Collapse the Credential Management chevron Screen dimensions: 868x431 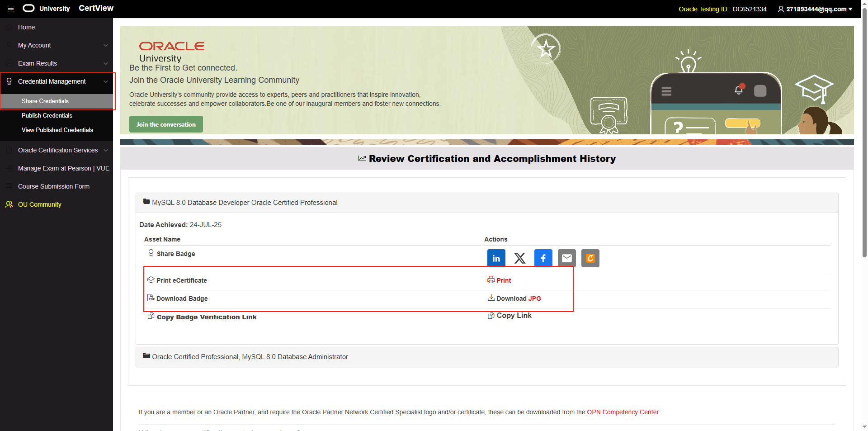click(106, 81)
